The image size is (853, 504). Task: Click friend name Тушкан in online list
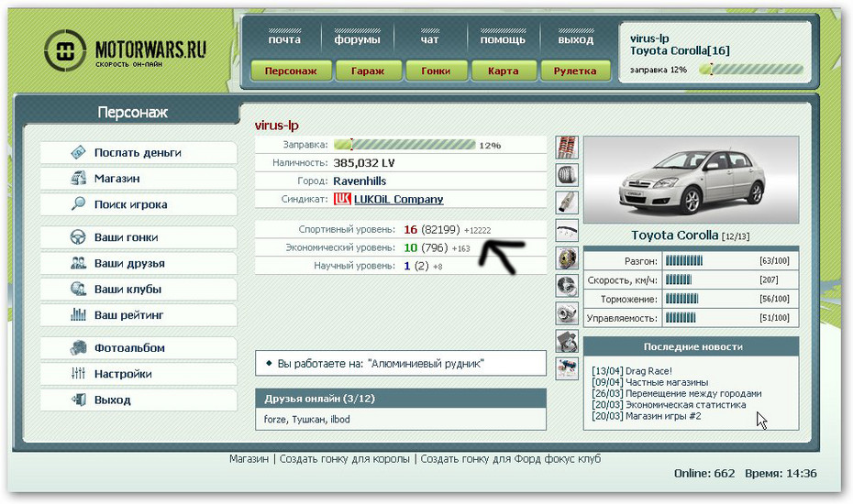point(308,419)
